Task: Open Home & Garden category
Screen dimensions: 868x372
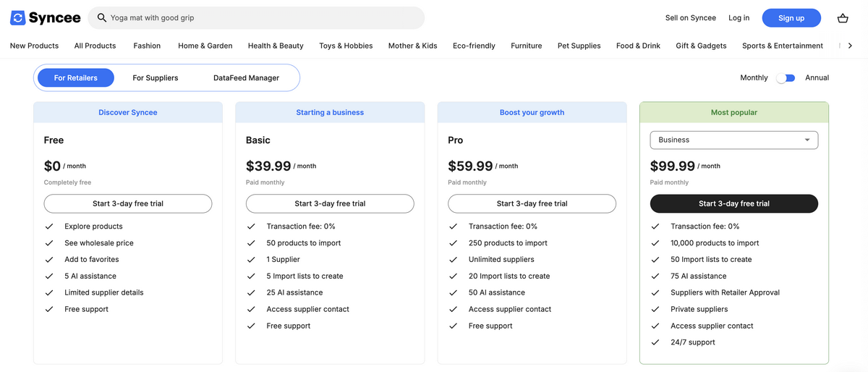Action: point(205,46)
